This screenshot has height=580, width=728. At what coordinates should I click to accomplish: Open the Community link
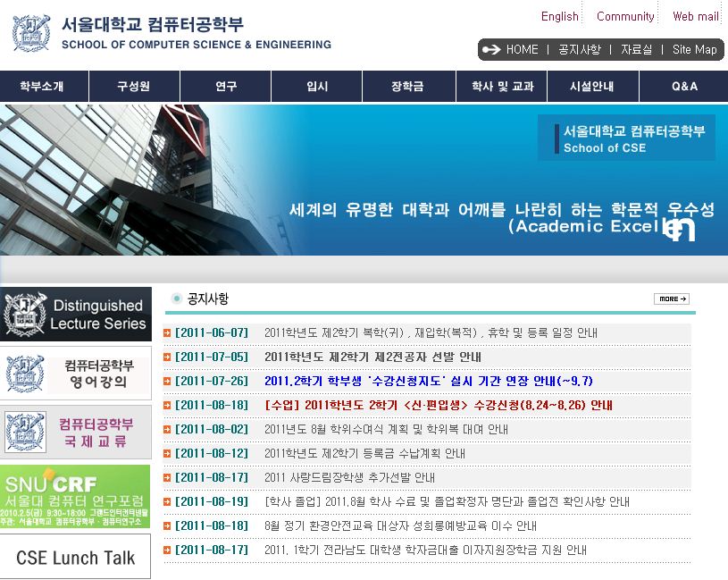(625, 16)
